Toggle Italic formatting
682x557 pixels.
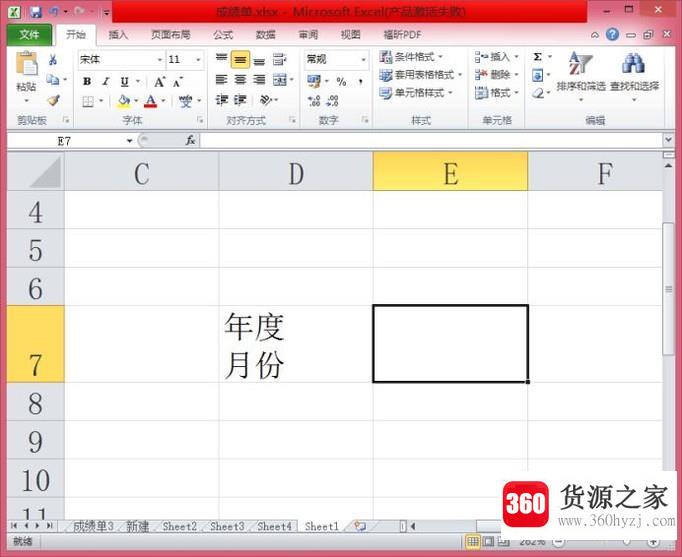(106, 81)
